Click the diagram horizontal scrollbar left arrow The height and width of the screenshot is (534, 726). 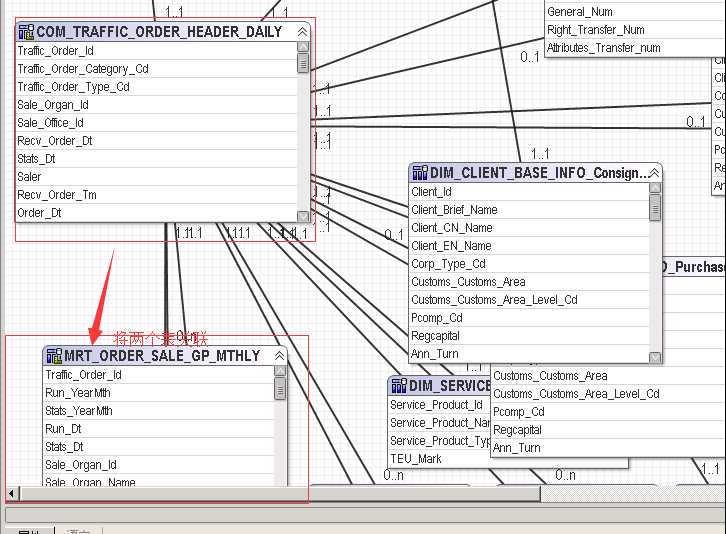coord(11,494)
